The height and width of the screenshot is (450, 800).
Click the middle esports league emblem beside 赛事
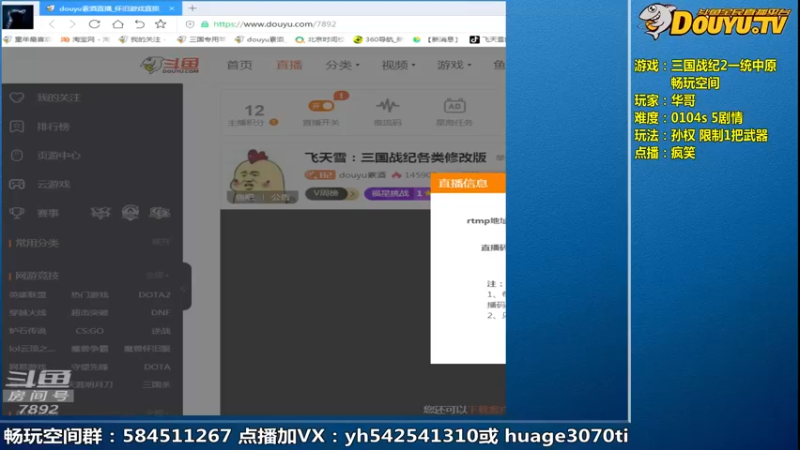point(130,213)
